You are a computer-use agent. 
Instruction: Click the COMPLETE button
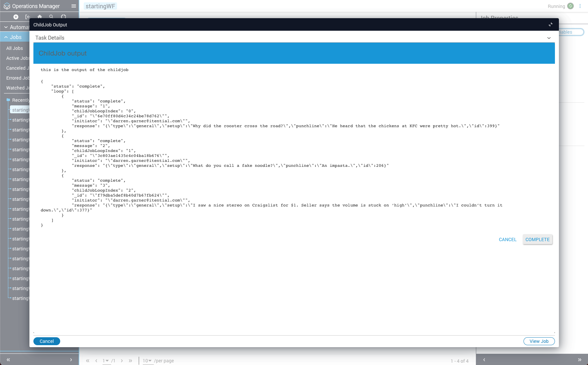(x=537, y=239)
